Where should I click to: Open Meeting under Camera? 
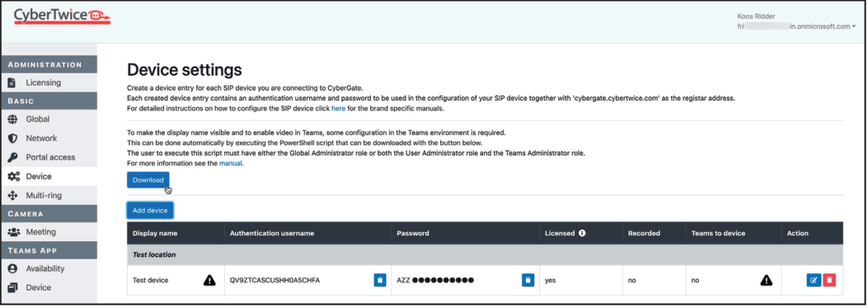pyautogui.click(x=41, y=232)
